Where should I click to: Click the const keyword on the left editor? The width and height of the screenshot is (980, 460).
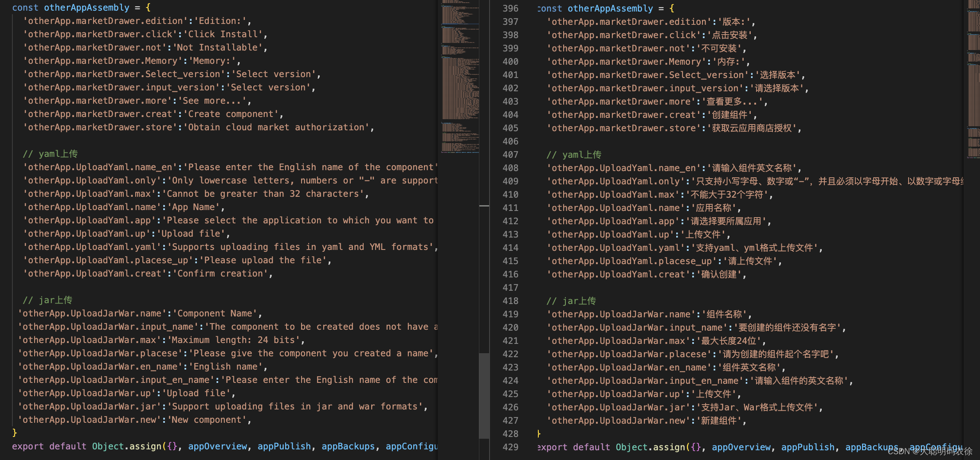pos(25,8)
